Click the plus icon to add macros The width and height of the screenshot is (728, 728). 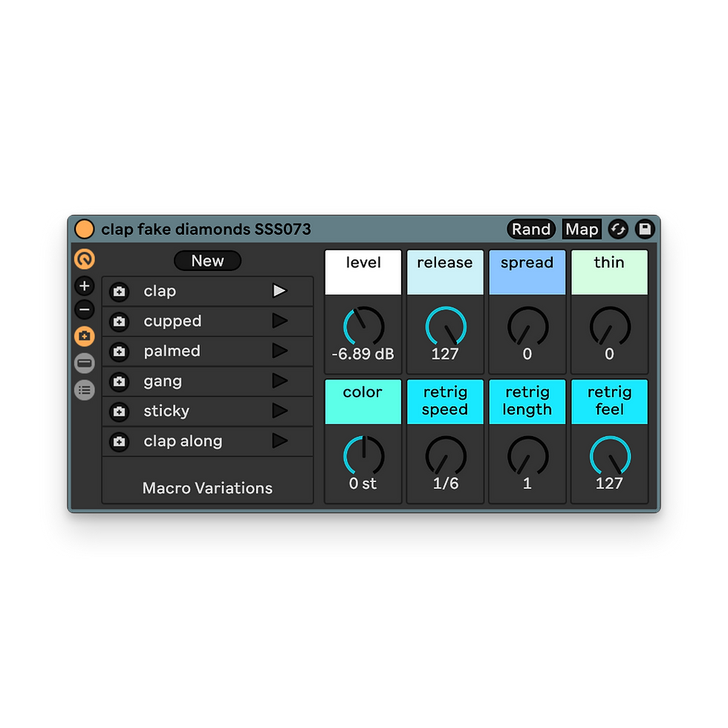pyautogui.click(x=85, y=286)
